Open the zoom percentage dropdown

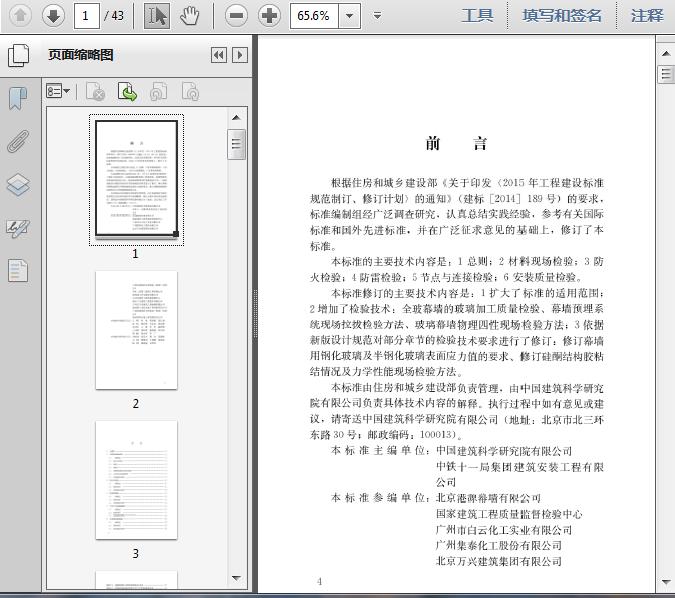coord(349,15)
